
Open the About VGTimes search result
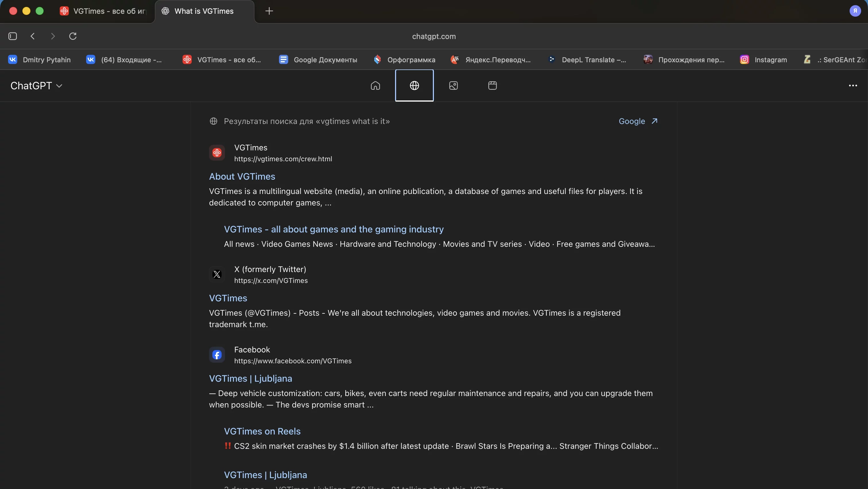coord(242,176)
